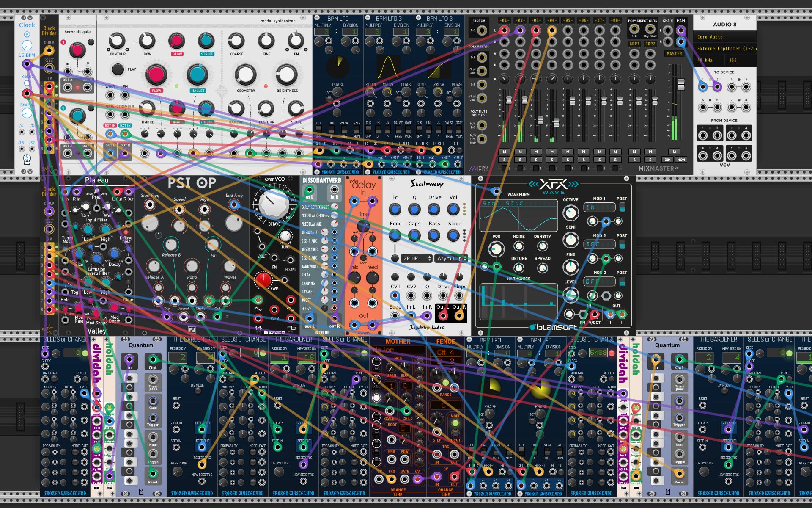Click Audio 8 TO DEVICE jack 3
Viewport: 812px width, 508px height.
732,87
